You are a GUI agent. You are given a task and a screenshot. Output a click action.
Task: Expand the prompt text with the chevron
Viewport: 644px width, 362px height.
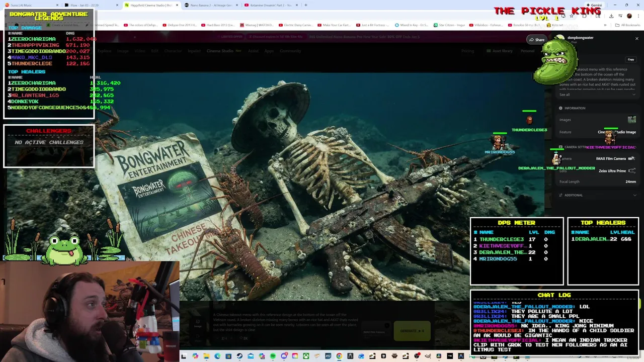[634, 95]
